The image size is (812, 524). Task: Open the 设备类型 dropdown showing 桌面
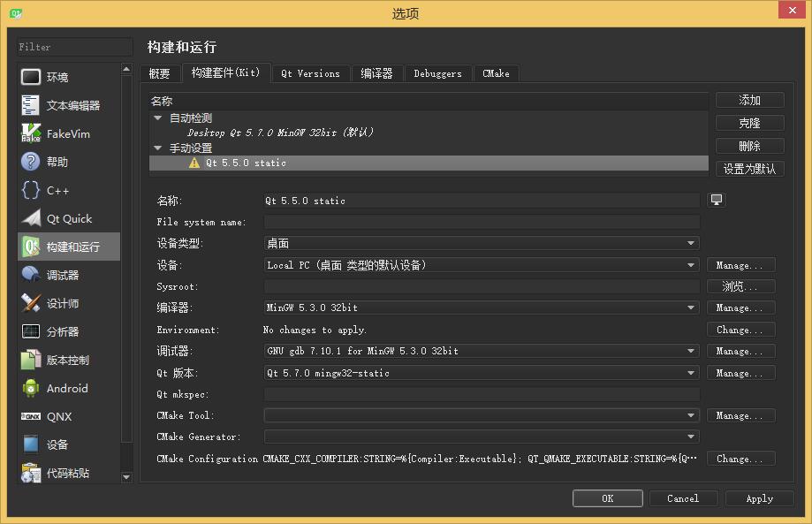tap(482, 243)
